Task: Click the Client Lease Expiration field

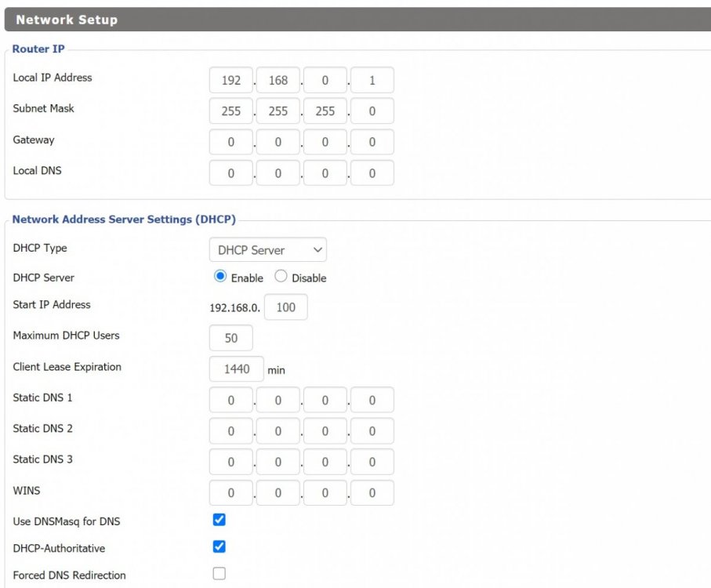Action: (x=236, y=368)
